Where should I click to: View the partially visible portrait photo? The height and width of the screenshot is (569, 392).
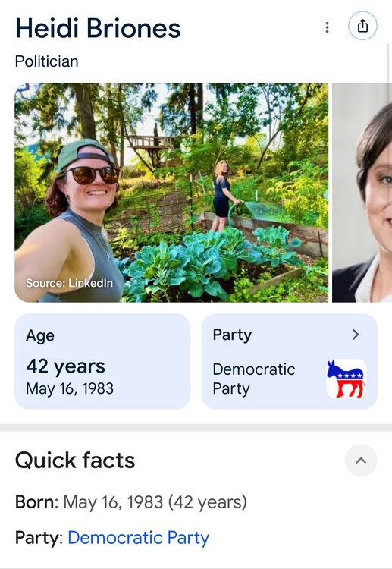click(x=362, y=193)
